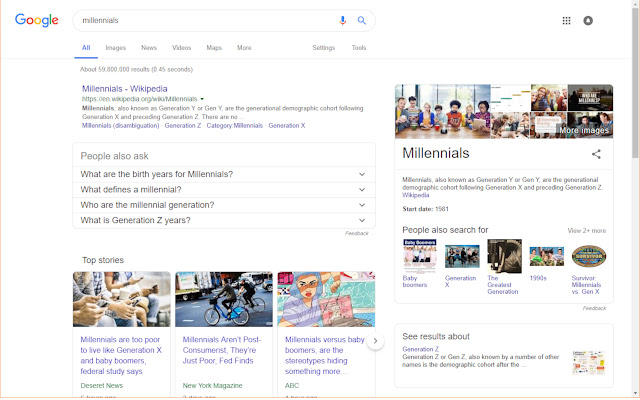Click the 'Top stories' heading
640x400 pixels.
pos(103,260)
